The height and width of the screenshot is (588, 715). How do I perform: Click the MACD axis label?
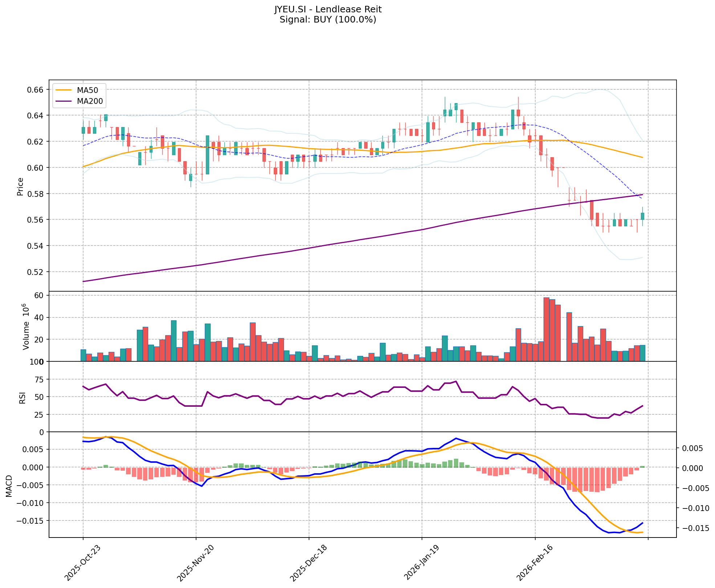click(9, 486)
